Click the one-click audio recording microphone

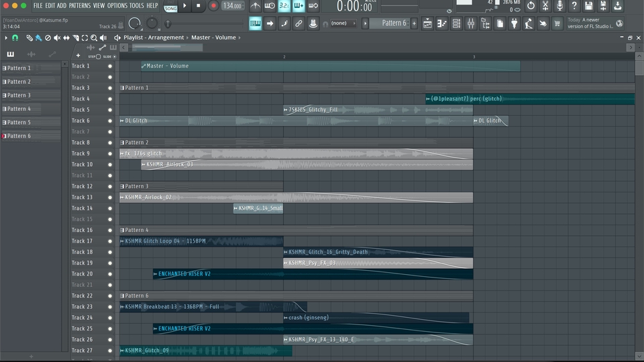(x=559, y=6)
